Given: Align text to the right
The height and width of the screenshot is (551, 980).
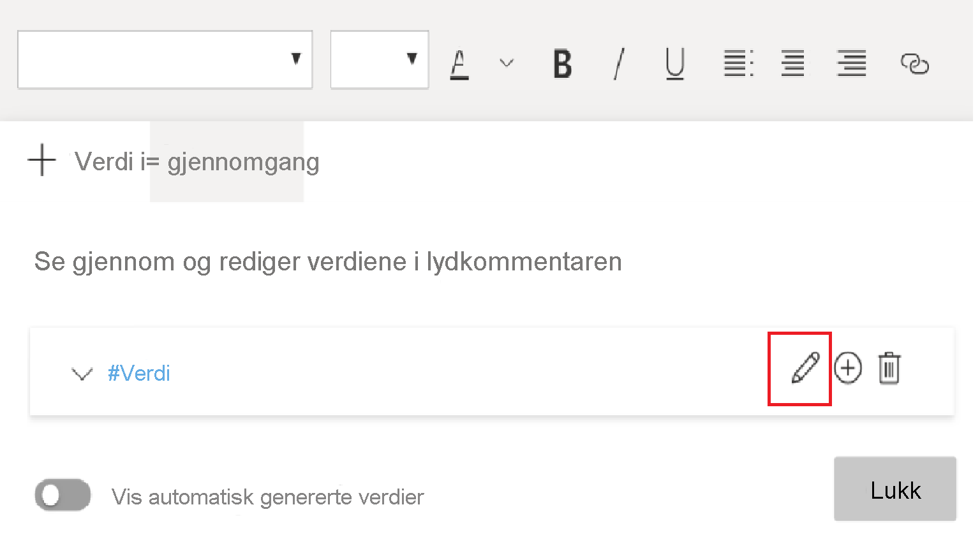Looking at the screenshot, I should coord(852,63).
